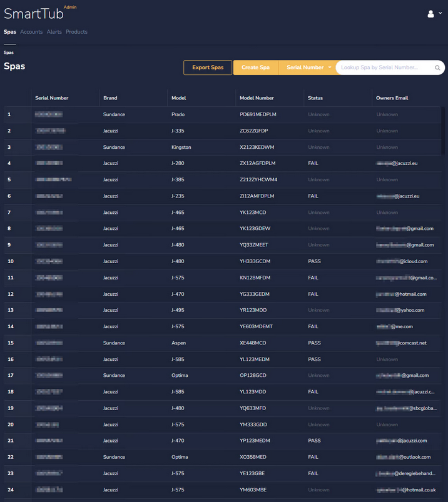Select model number ZC62ZGFDP

[x=254, y=131]
